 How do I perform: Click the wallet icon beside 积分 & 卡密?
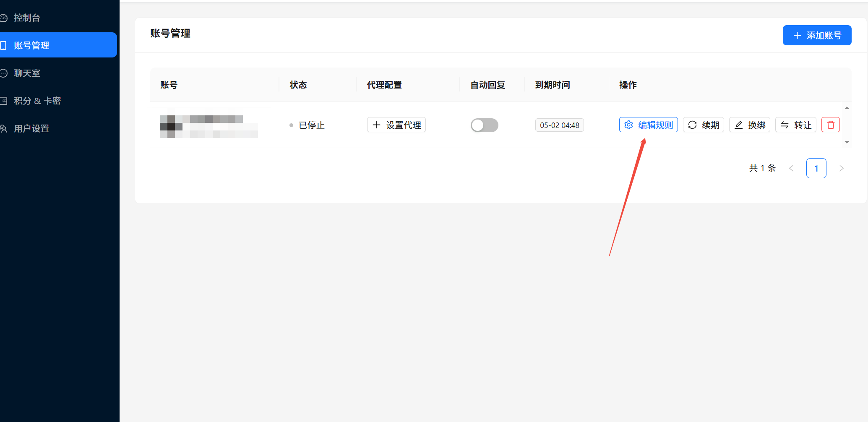4,101
